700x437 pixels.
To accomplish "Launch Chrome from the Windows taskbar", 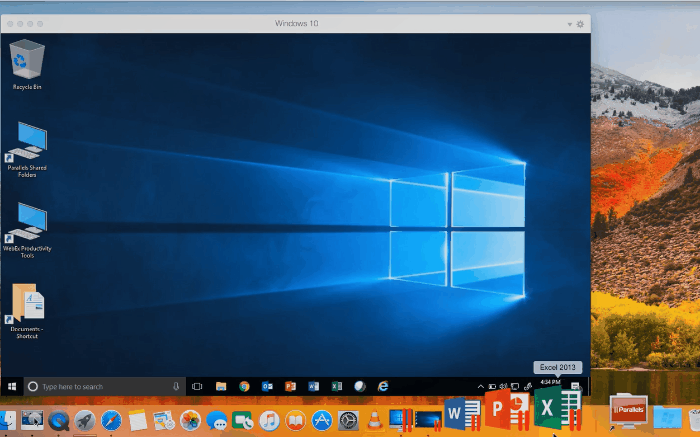I will coord(244,387).
